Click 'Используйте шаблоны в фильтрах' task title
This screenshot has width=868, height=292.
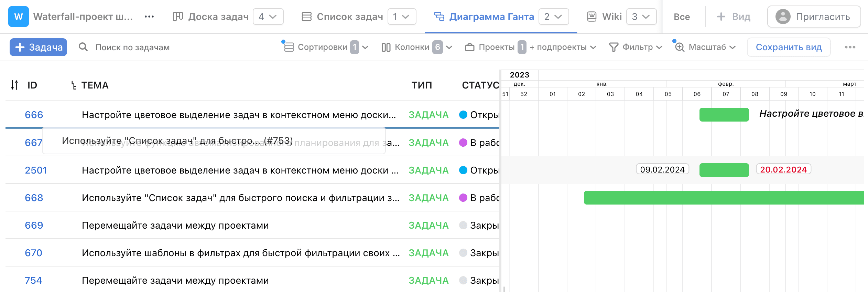[241, 253]
